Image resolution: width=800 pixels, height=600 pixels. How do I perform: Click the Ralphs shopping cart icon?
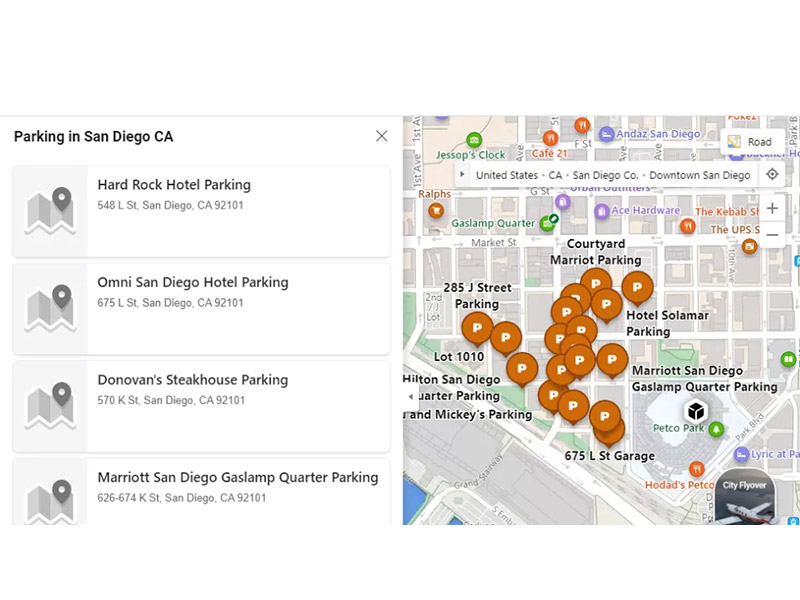436,210
